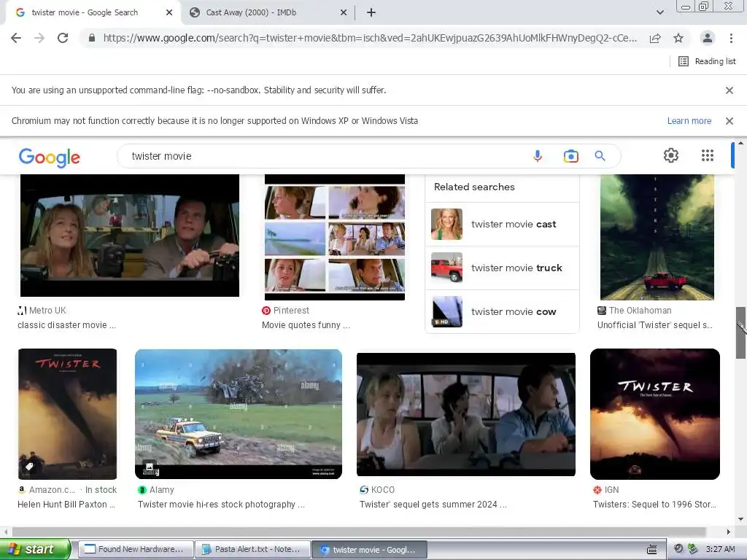
Task: Dismiss the Windows XP unsupported warning
Action: (x=729, y=121)
